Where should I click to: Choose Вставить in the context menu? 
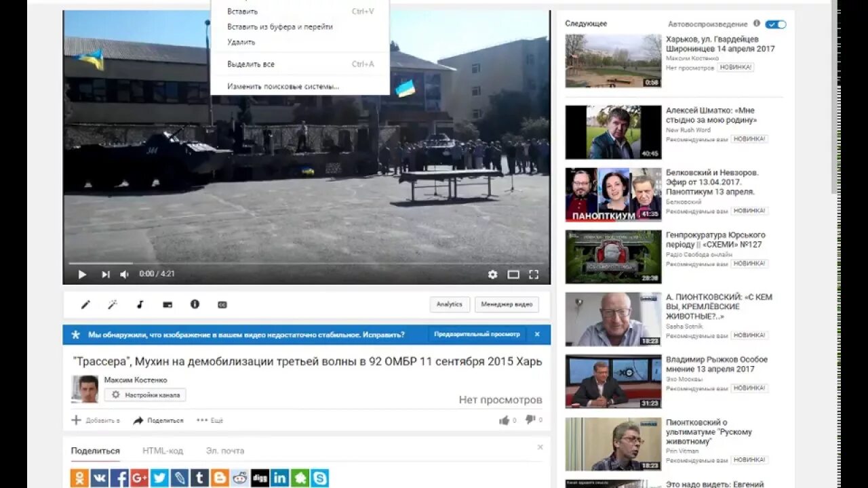pos(242,12)
